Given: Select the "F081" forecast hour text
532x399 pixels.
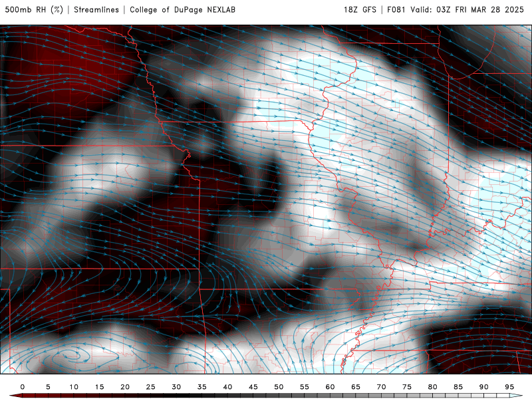Looking at the screenshot, I should tap(396, 9).
